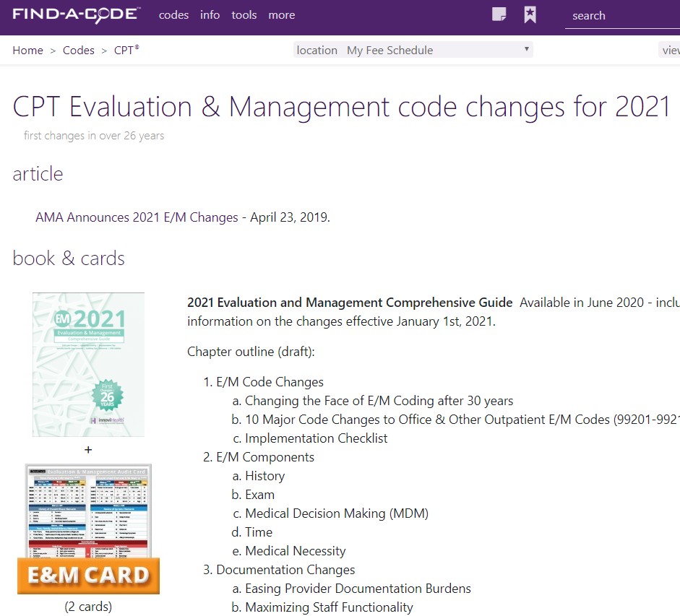Expand the My Fee Schedule location dropdown
The width and height of the screenshot is (680, 616).
[x=413, y=50]
